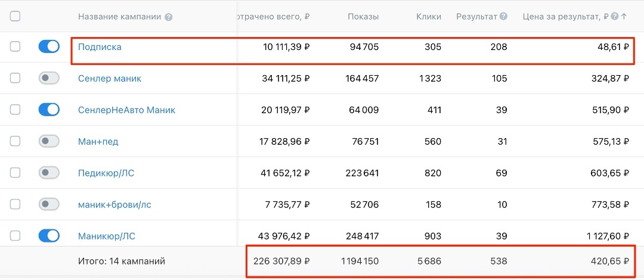Click help icon beside Цена за результат
The image size is (644, 280).
pos(615,17)
